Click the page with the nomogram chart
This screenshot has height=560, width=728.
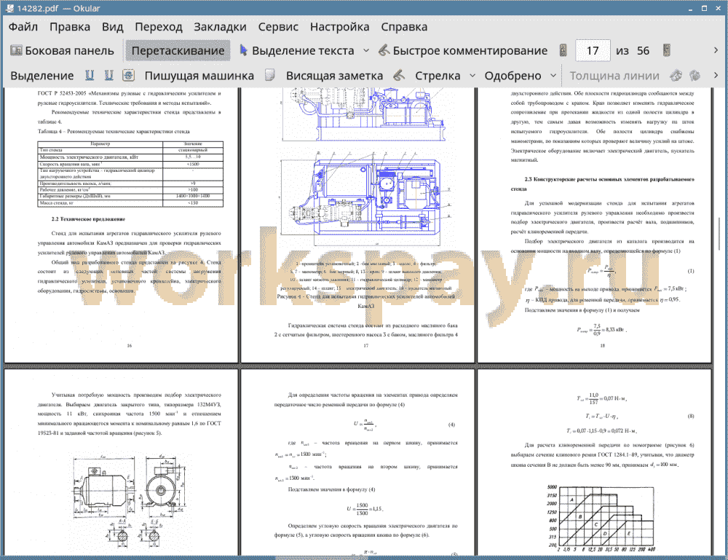[595, 462]
